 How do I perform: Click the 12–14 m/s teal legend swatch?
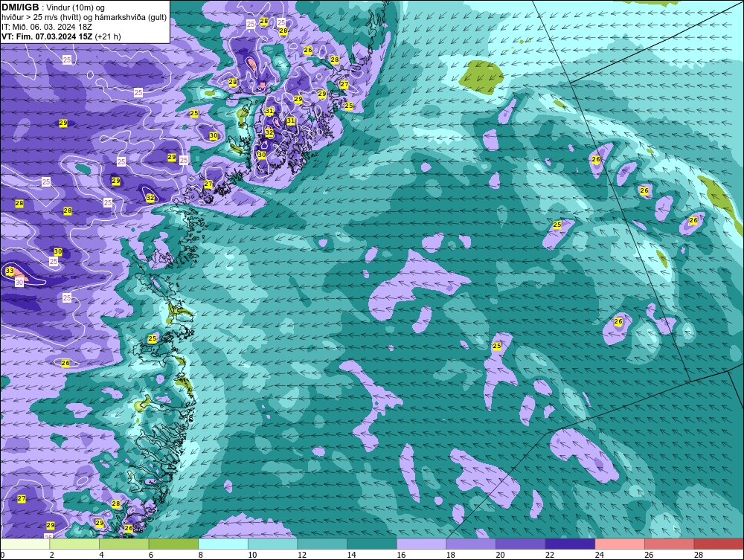tap(322, 544)
